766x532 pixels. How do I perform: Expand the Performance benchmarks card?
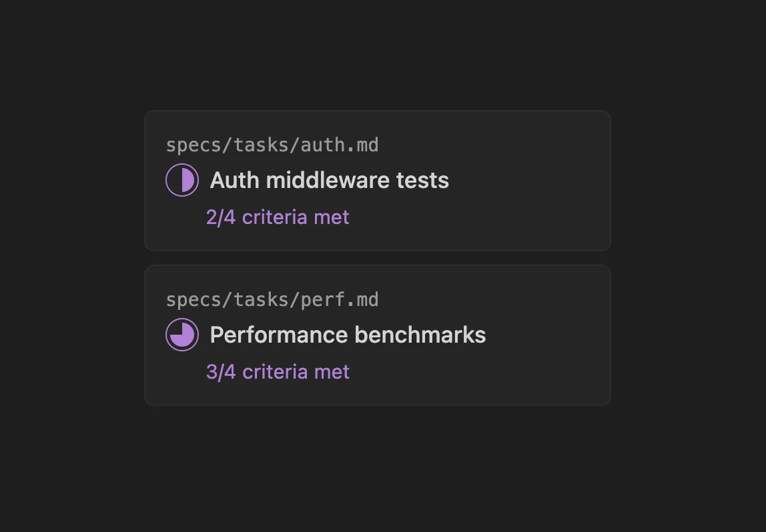(377, 335)
